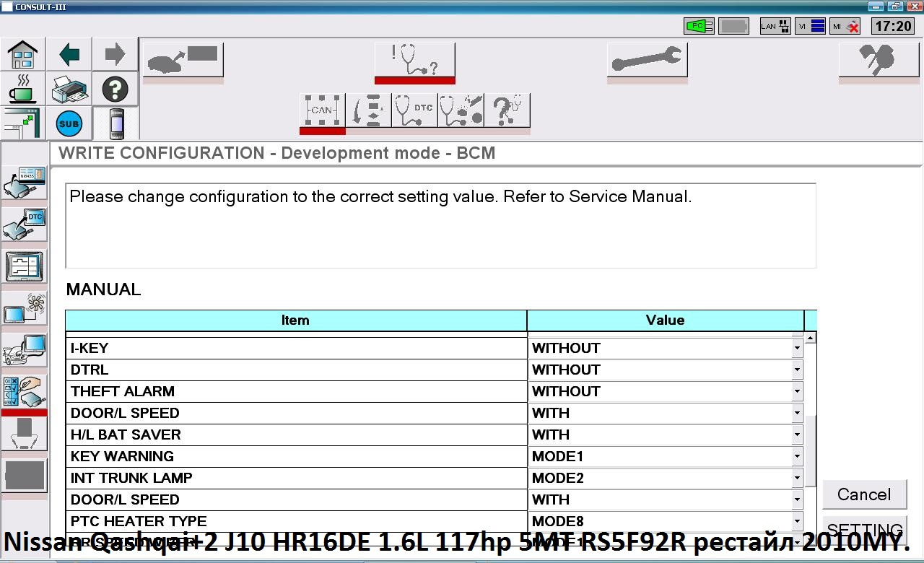This screenshot has width=924, height=563.
Task: Select the KEY WARNING item cell
Action: [x=296, y=456]
